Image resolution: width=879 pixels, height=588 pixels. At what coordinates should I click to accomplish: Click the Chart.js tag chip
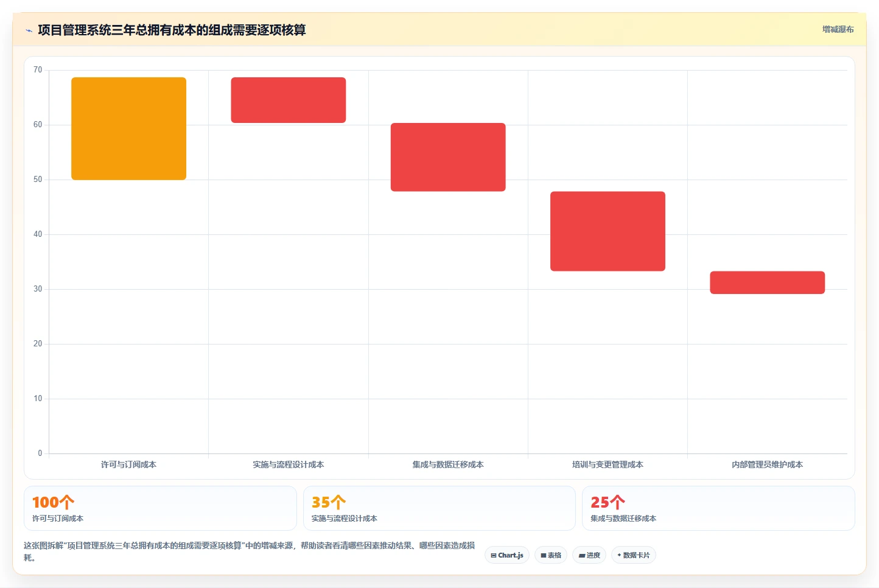(x=507, y=555)
